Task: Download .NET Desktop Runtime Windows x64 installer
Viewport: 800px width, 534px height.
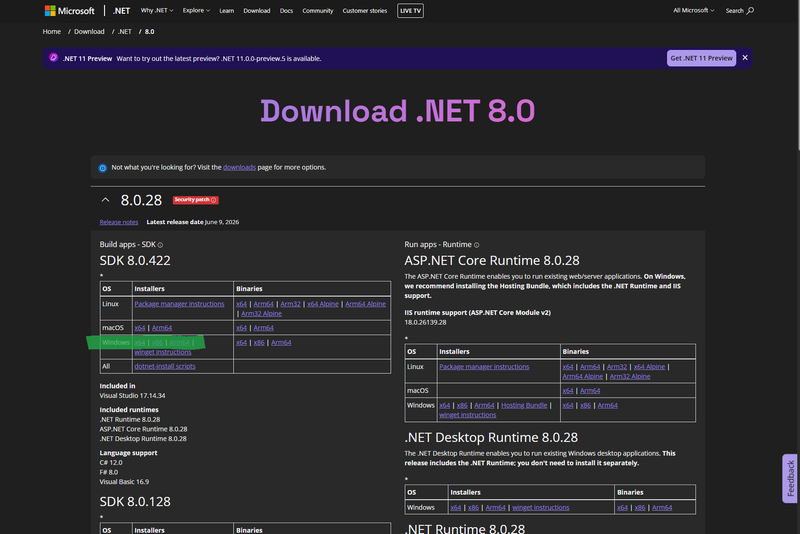Action: click(456, 507)
